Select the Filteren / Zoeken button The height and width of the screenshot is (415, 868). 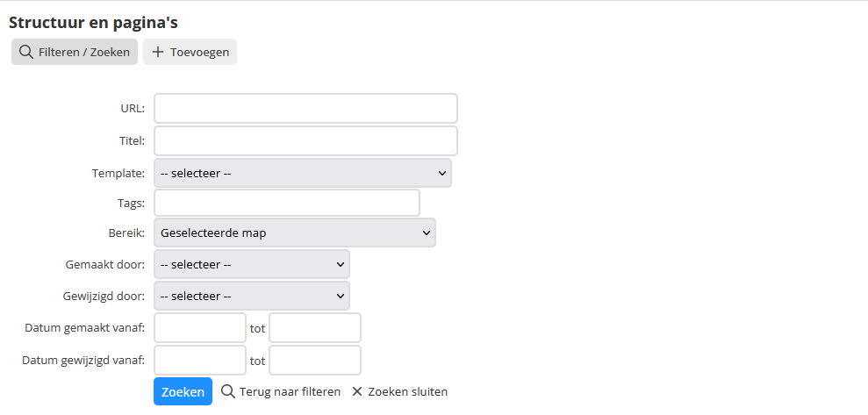[x=75, y=52]
